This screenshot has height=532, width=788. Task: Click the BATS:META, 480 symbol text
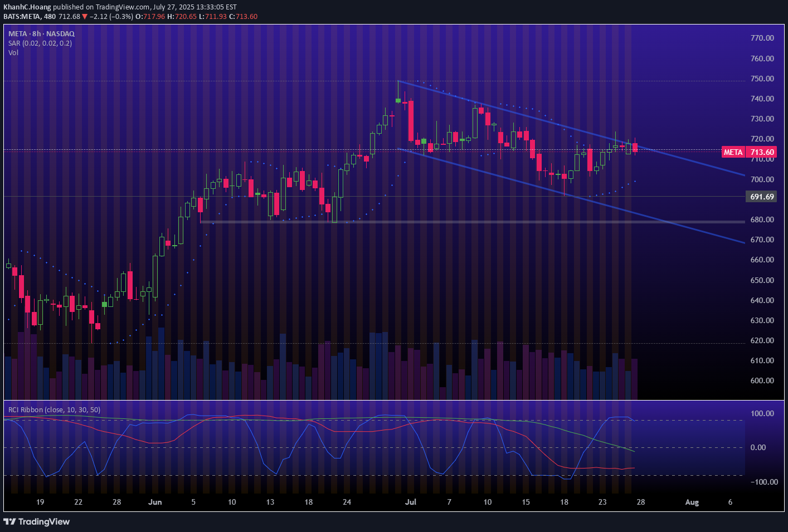(x=30, y=17)
